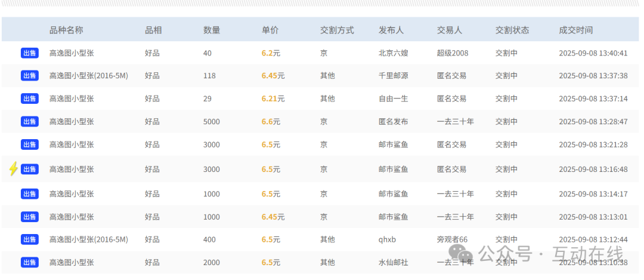Click the 交割方式 column header
The height and width of the screenshot is (280, 644).
click(x=337, y=30)
